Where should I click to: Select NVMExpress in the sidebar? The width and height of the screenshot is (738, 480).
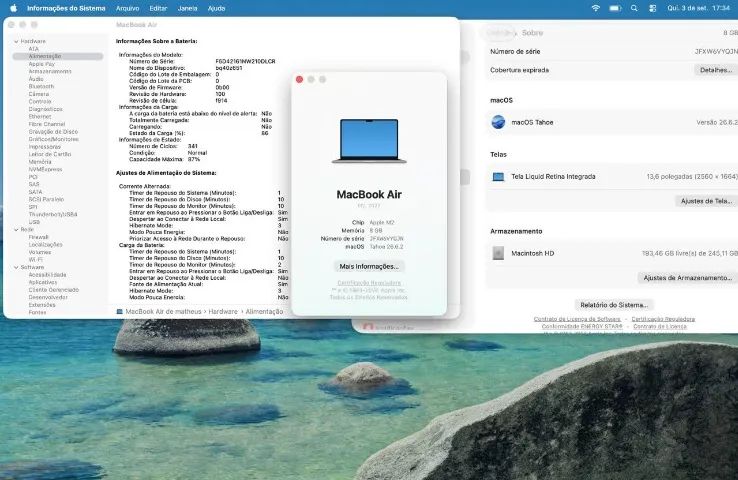pos(45,169)
